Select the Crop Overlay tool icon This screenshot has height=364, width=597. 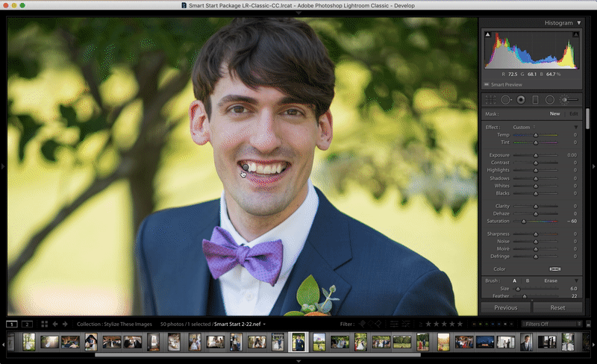(490, 100)
